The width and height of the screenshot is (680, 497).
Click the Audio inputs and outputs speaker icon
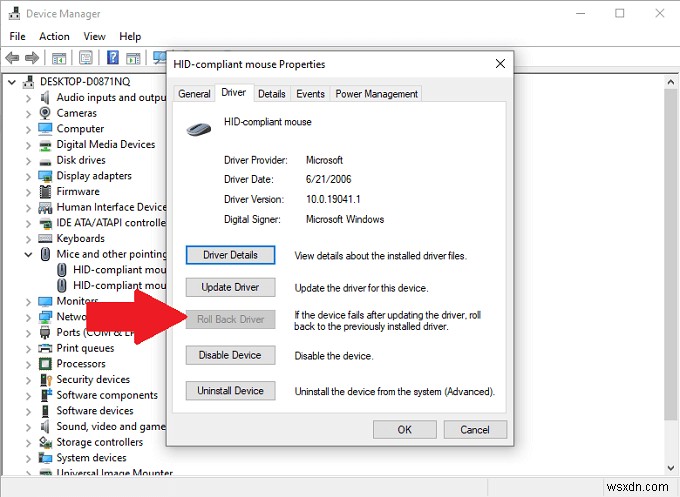45,98
